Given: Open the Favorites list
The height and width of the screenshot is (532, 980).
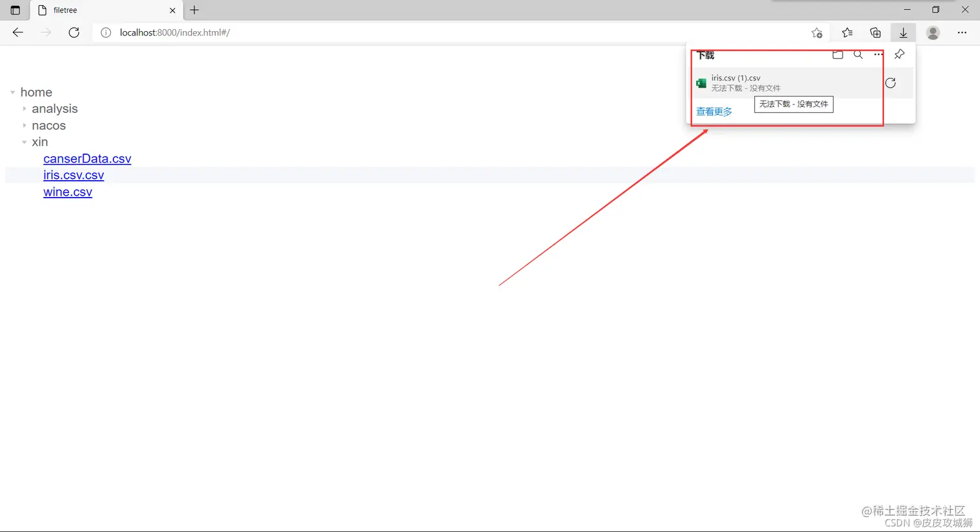Looking at the screenshot, I should coord(847,32).
